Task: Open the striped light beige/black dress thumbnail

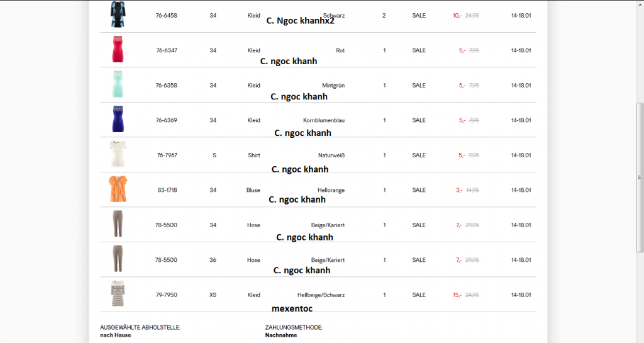Action: [118, 294]
